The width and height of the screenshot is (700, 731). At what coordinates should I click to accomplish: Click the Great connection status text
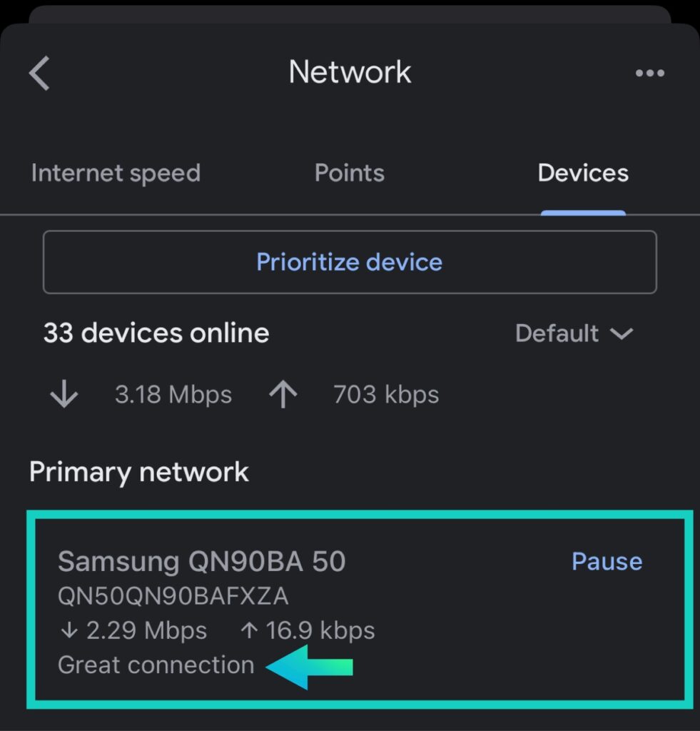(156, 665)
